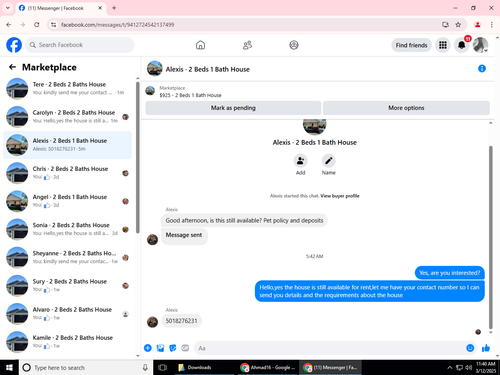500x375 pixels.
Task: Open conversation information icon
Action: click(x=482, y=69)
